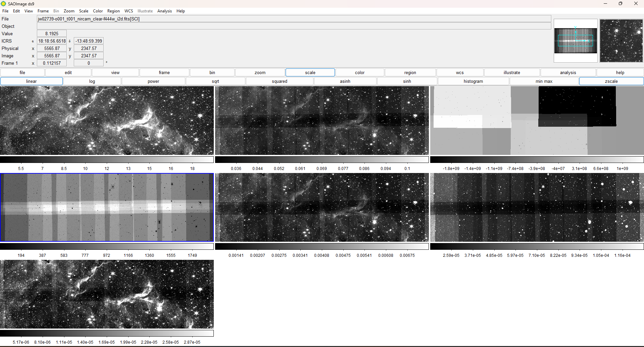The height and width of the screenshot is (347, 644).
Task: Select the histogram scale button
Action: [x=473, y=81]
